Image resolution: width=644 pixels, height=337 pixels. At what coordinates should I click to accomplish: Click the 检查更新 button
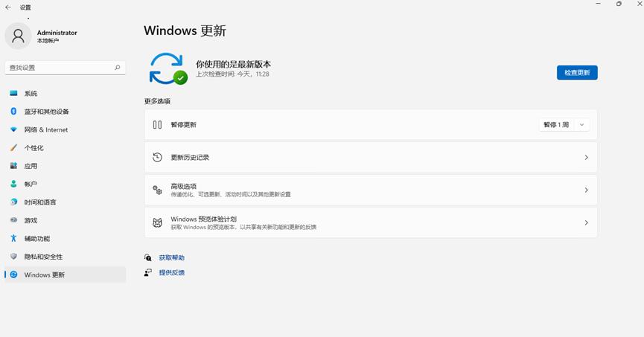click(x=577, y=73)
